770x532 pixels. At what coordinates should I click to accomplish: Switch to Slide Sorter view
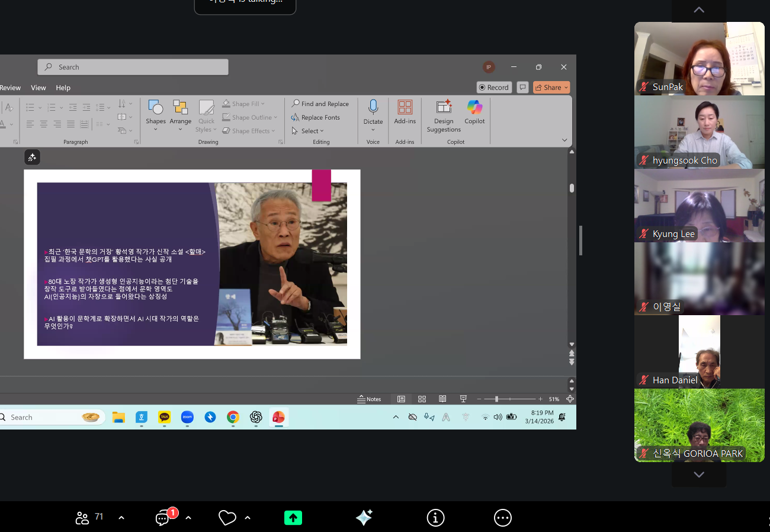click(x=422, y=399)
